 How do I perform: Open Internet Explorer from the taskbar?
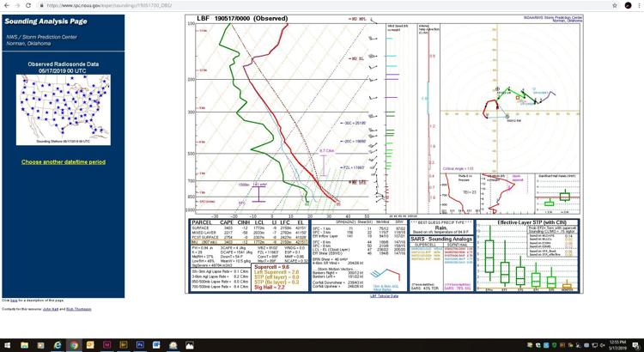point(58,345)
